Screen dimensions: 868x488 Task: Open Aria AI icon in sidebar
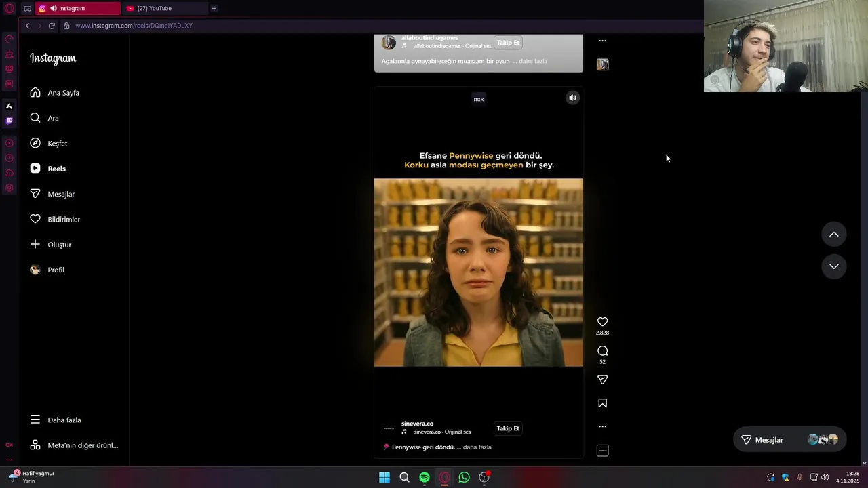point(9,106)
